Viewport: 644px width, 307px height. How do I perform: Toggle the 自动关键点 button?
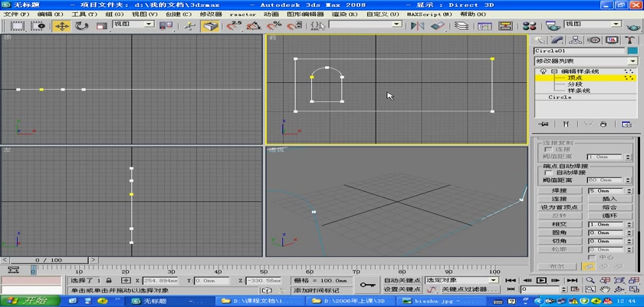point(402,280)
